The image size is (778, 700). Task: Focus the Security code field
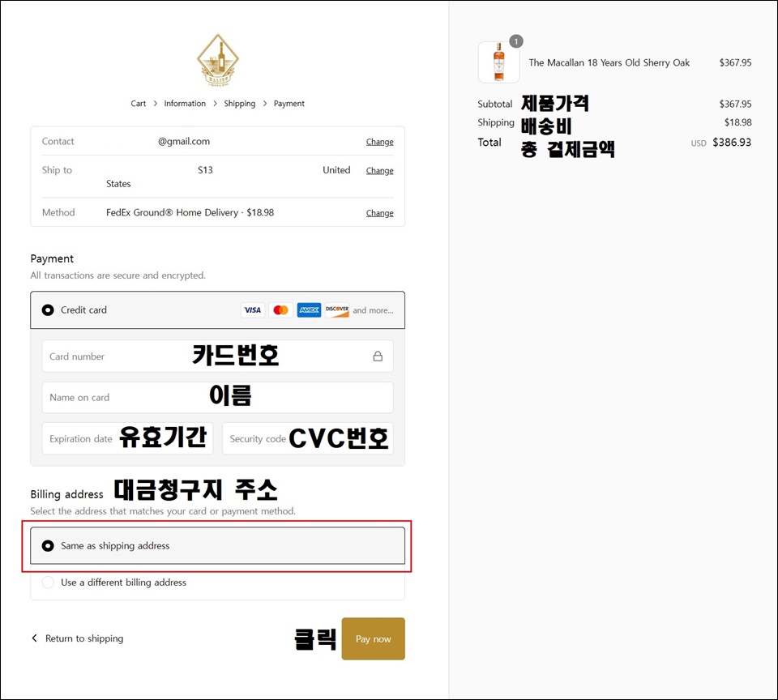(308, 438)
